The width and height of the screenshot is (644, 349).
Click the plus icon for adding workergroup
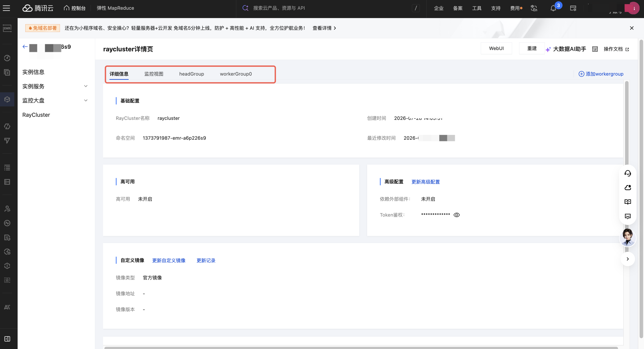(581, 74)
